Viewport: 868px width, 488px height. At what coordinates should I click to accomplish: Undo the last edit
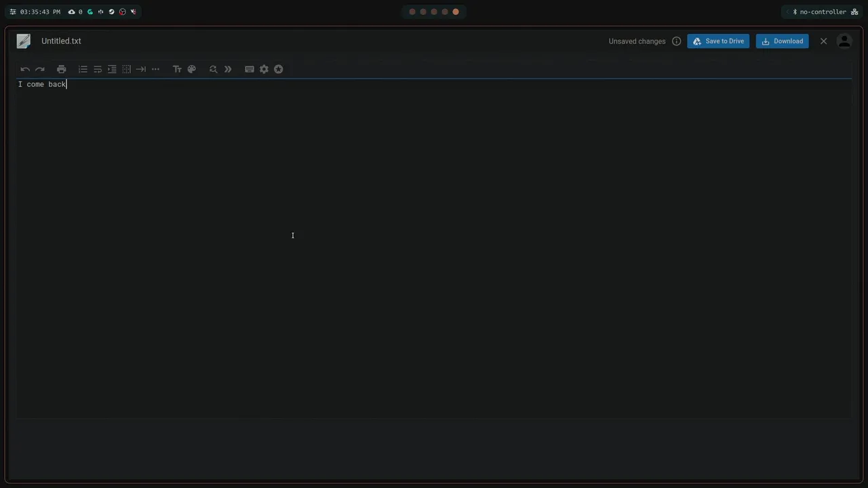click(x=25, y=69)
